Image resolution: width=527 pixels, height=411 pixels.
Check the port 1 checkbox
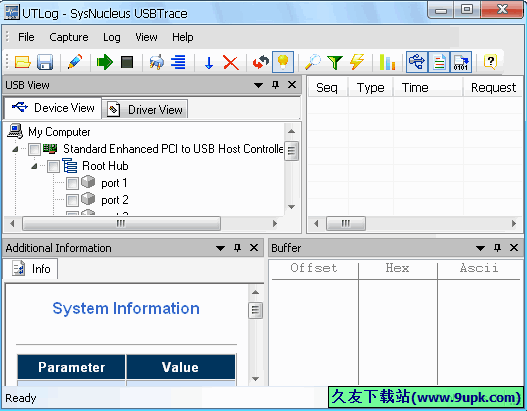[x=72, y=183]
